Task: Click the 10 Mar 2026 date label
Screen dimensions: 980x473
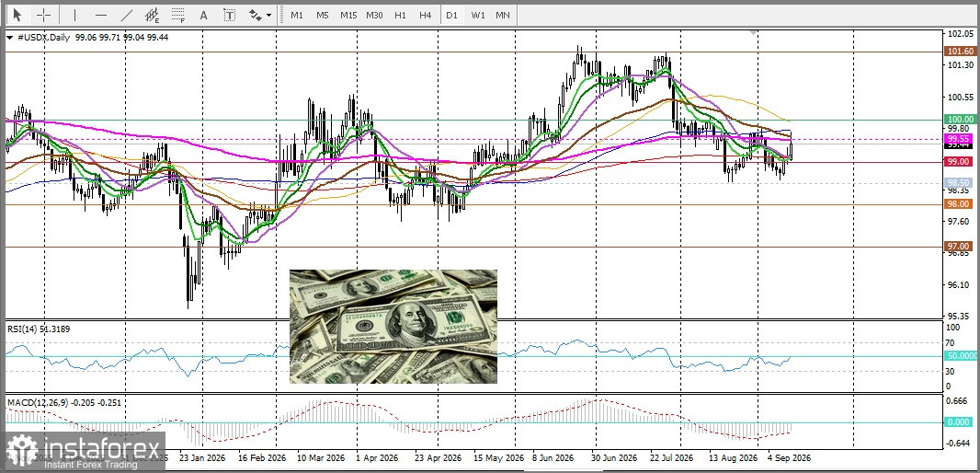Action: click(x=323, y=457)
